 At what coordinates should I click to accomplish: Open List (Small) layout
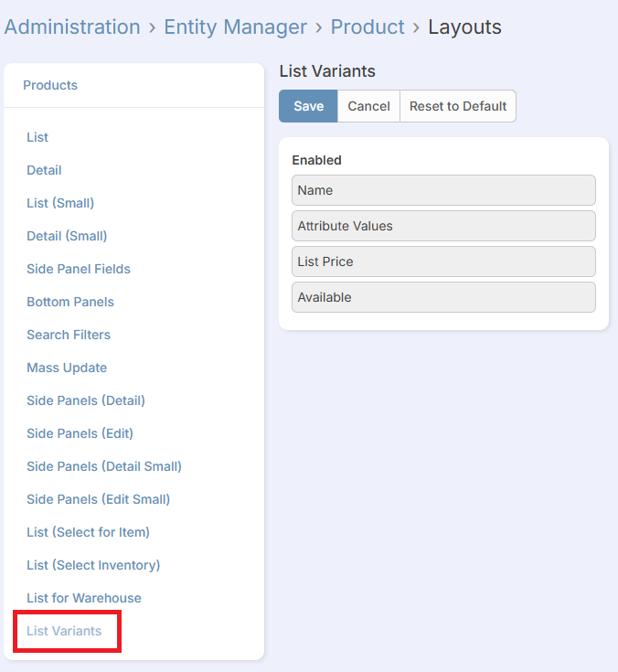pos(60,203)
